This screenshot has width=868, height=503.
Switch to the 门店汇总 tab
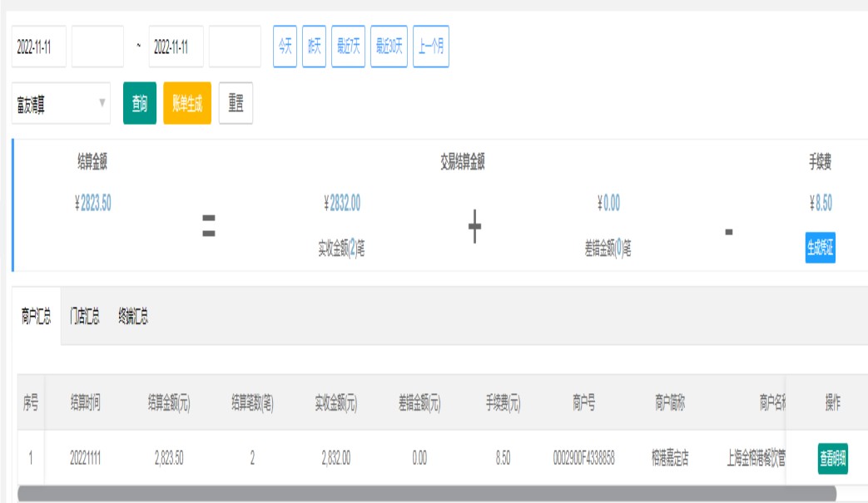click(x=84, y=317)
